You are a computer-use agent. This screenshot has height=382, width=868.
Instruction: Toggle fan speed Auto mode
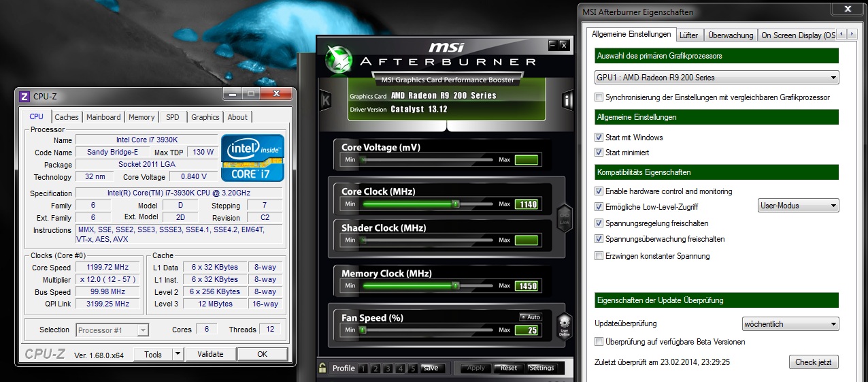point(530,317)
